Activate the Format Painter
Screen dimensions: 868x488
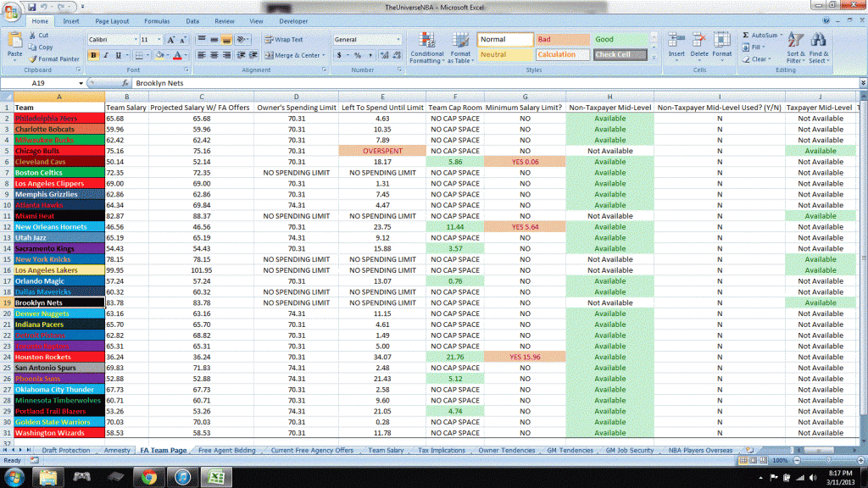pyautogui.click(x=53, y=58)
